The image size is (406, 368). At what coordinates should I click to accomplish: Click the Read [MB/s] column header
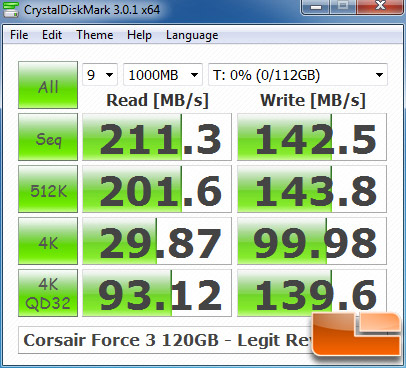(x=157, y=100)
